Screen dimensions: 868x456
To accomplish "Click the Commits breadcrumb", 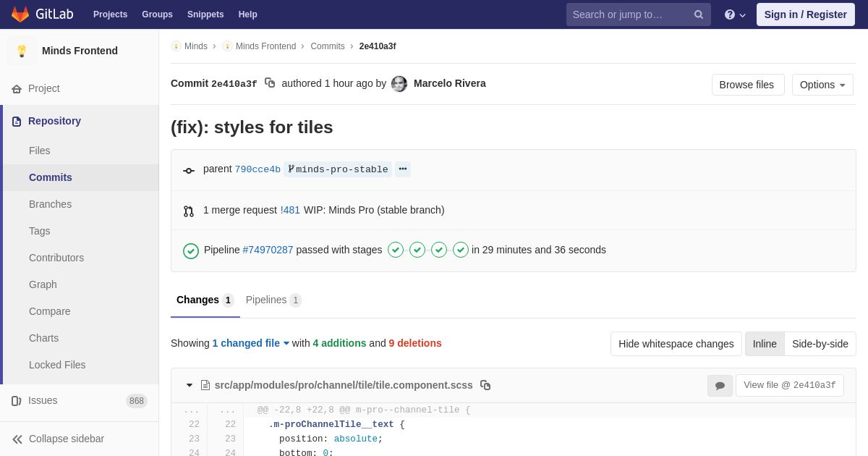I will (x=328, y=46).
